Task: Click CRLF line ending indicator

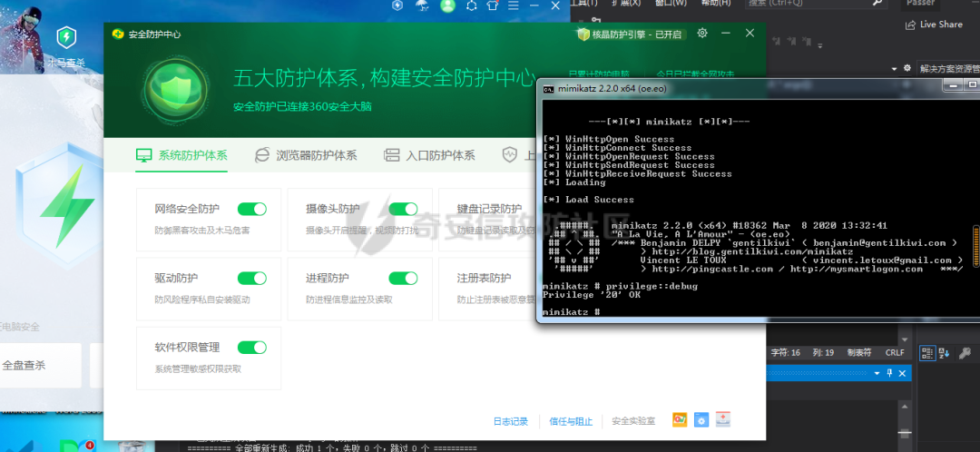Action: [x=895, y=352]
